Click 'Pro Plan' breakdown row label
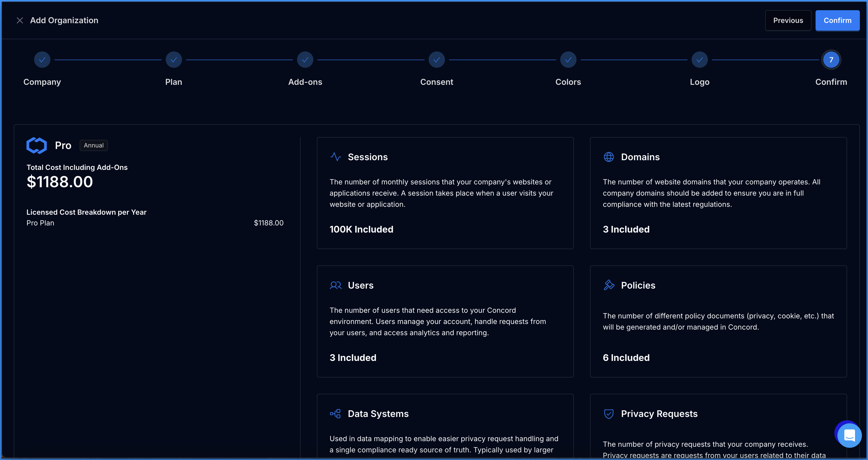 pos(40,223)
